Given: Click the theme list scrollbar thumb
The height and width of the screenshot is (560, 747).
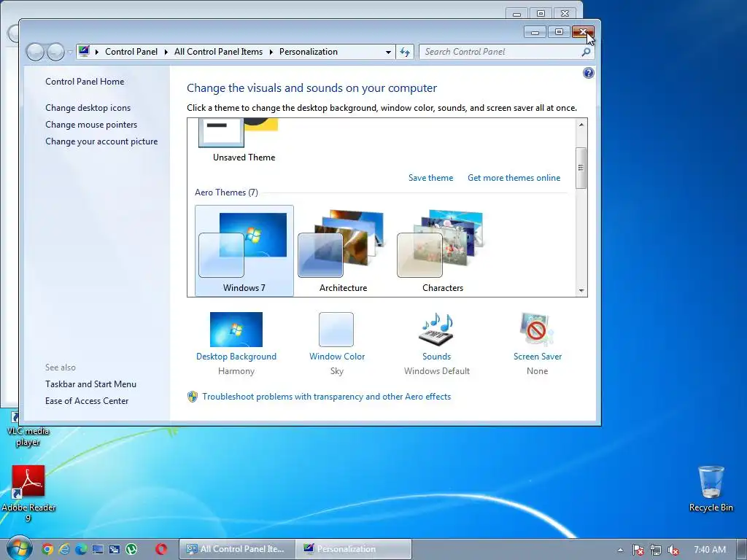Looking at the screenshot, I should click(581, 168).
